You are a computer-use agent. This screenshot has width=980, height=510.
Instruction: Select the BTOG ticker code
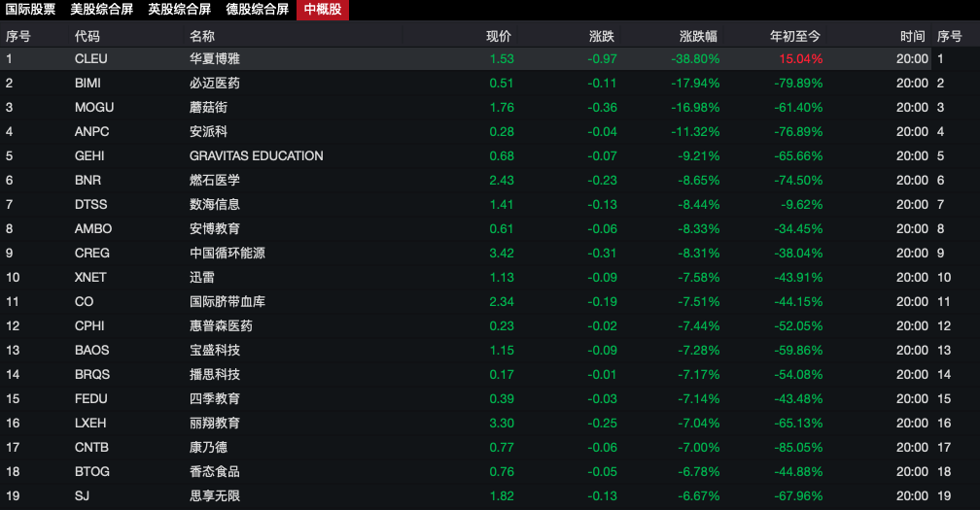click(x=91, y=472)
